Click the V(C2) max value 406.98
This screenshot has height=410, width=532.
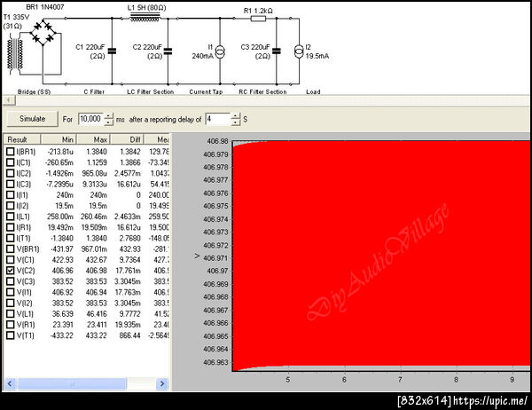pyautogui.click(x=97, y=271)
